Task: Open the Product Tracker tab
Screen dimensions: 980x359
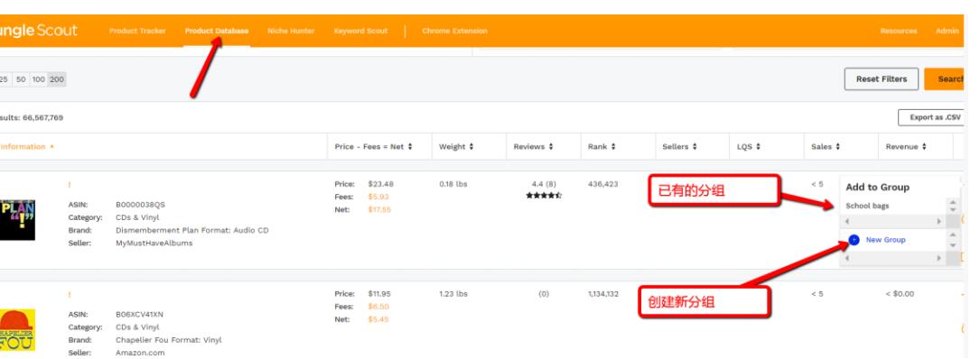Action: 137,31
